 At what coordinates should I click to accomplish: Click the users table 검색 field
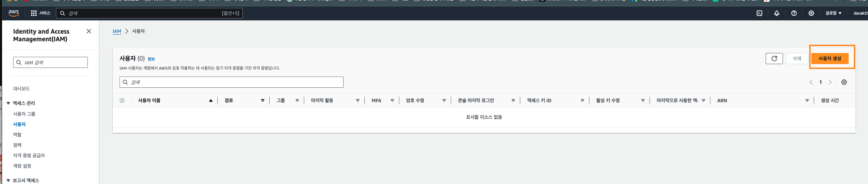point(232,82)
